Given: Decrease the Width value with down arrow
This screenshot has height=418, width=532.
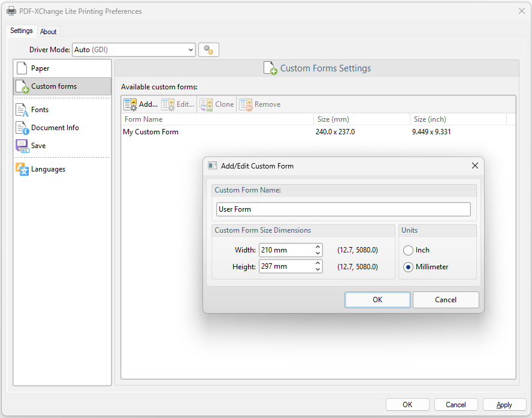Looking at the screenshot, I should (318, 253).
